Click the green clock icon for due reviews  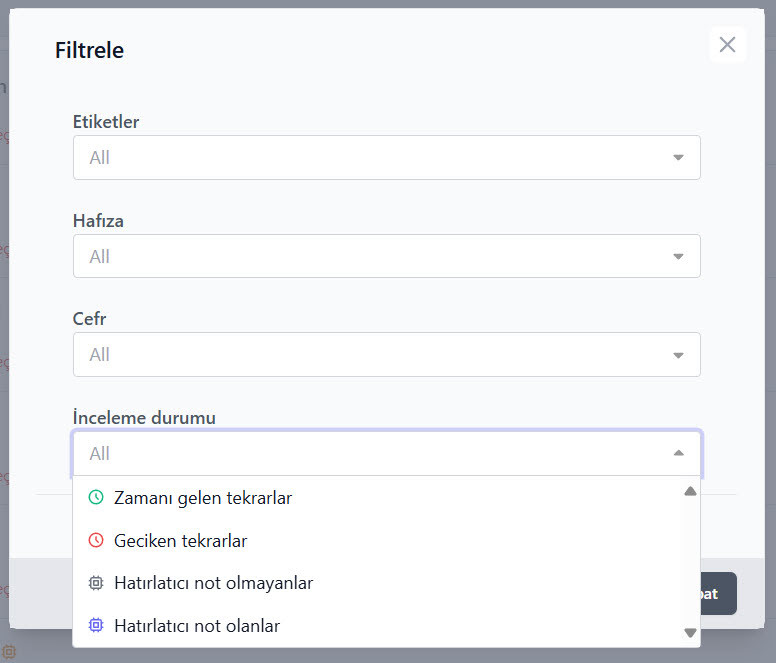click(x=96, y=497)
